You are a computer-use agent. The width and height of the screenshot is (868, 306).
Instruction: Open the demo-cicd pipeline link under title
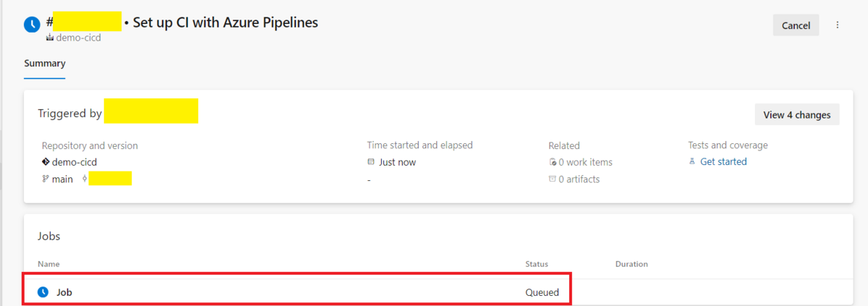[78, 38]
